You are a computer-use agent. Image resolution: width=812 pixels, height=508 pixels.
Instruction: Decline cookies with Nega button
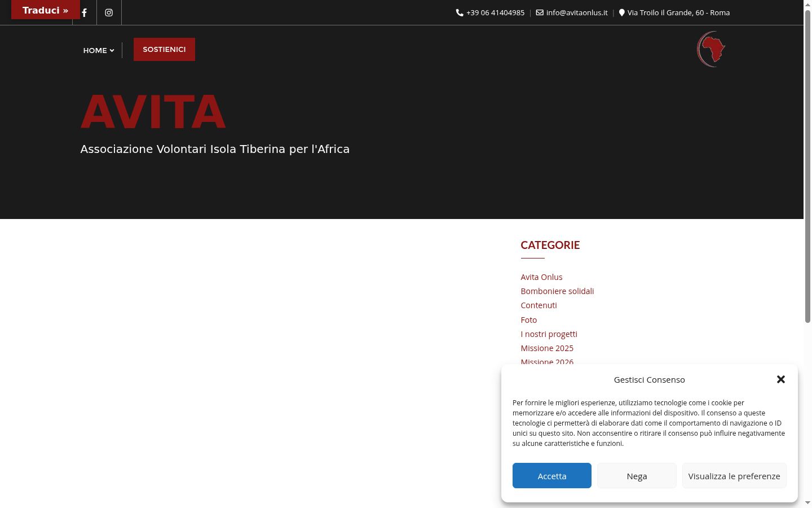click(x=637, y=476)
